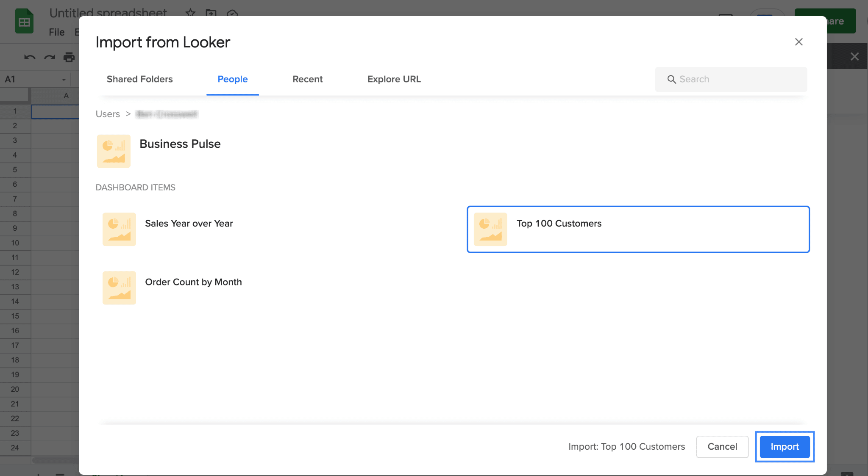The image size is (868, 476).
Task: Click the blue Import button
Action: point(784,446)
